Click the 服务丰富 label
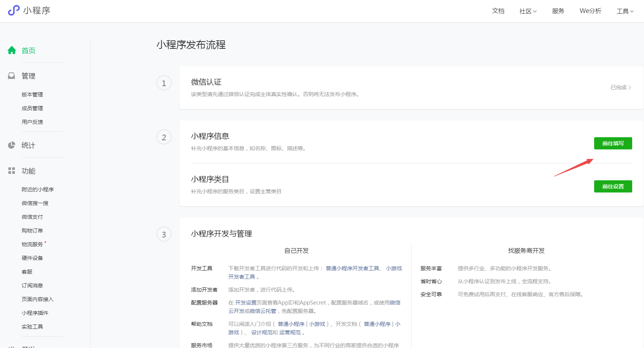Image resolution: width=644 pixels, height=348 pixels. tap(431, 268)
